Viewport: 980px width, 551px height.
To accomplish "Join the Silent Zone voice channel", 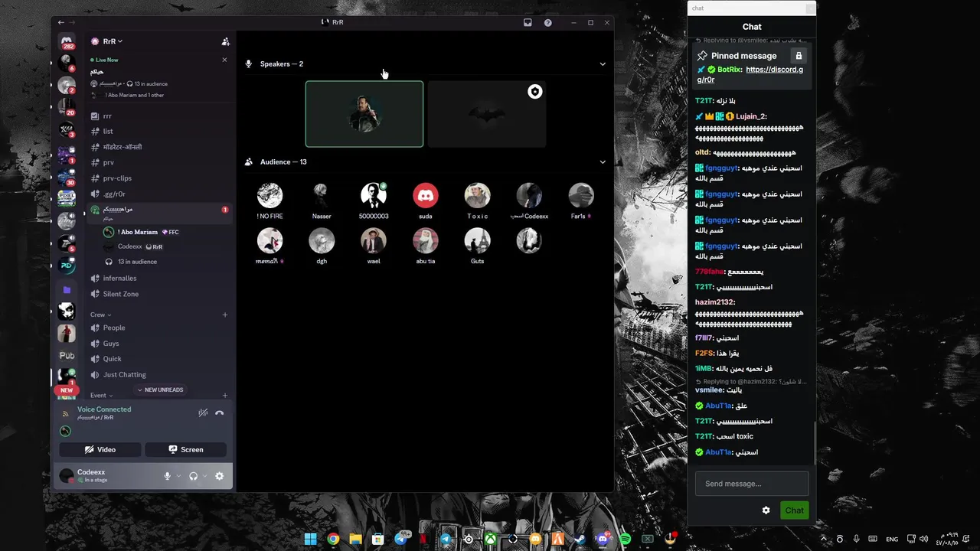I will [159, 294].
